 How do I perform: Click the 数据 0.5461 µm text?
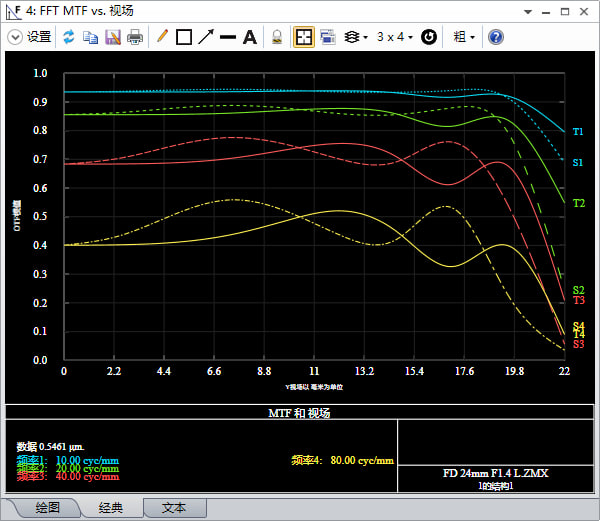click(x=50, y=446)
